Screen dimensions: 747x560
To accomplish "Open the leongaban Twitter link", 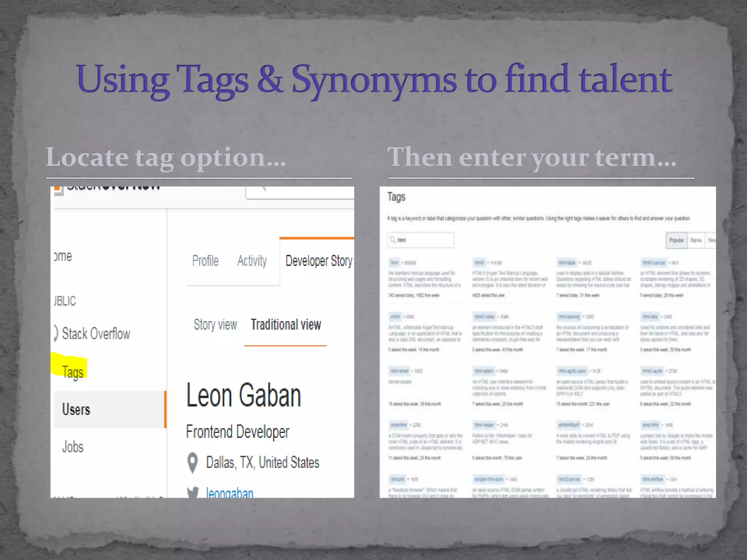I will click(x=229, y=493).
